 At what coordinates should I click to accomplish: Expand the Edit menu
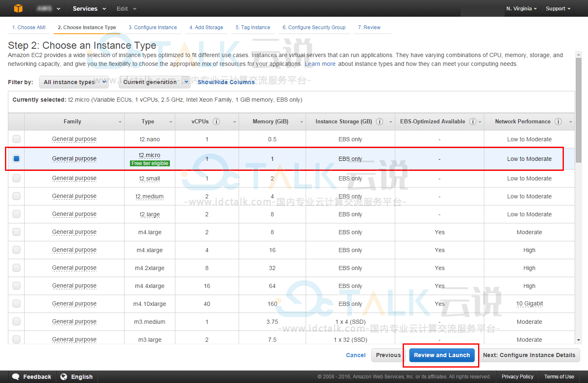(x=127, y=8)
